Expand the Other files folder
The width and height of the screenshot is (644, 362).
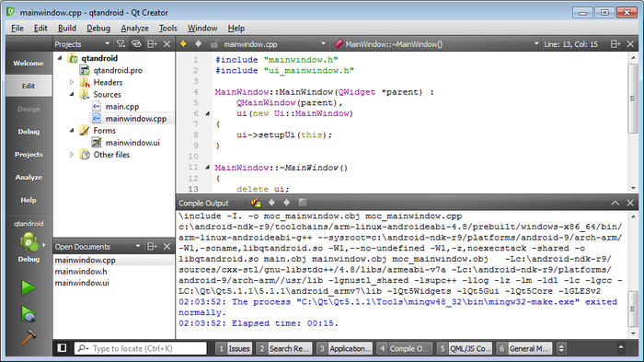click(x=72, y=155)
